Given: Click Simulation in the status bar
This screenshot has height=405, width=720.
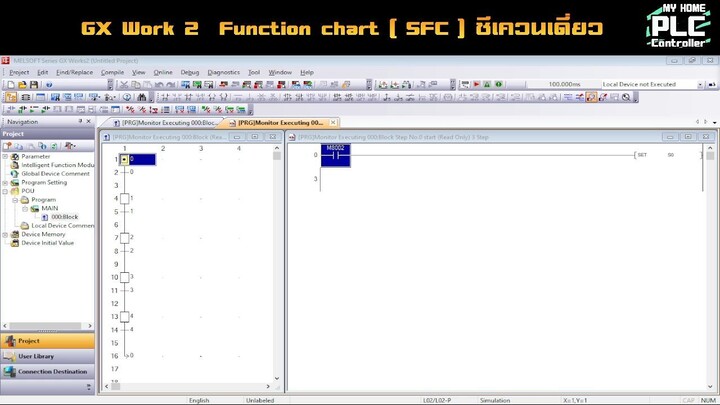Looking at the screenshot, I should coord(495,400).
